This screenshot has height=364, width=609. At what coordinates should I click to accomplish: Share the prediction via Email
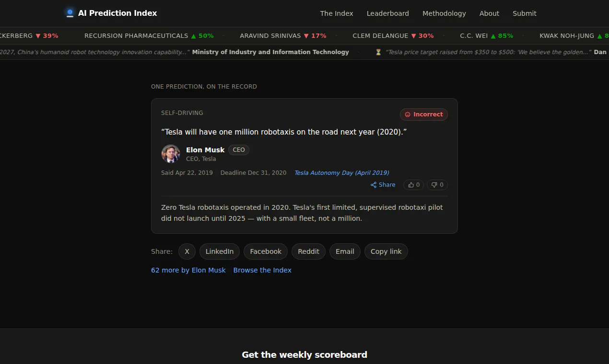click(x=345, y=251)
